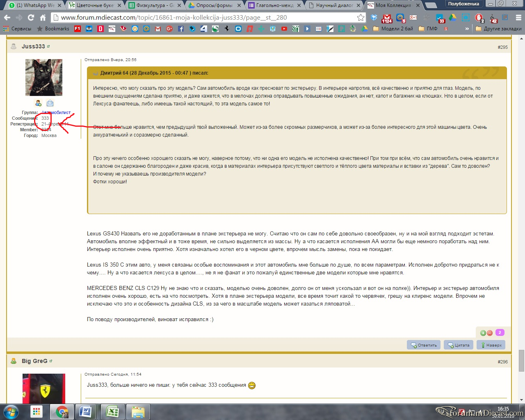Open the Facebook bookmark icon
Screen dimensions: 525x420
tap(181, 29)
